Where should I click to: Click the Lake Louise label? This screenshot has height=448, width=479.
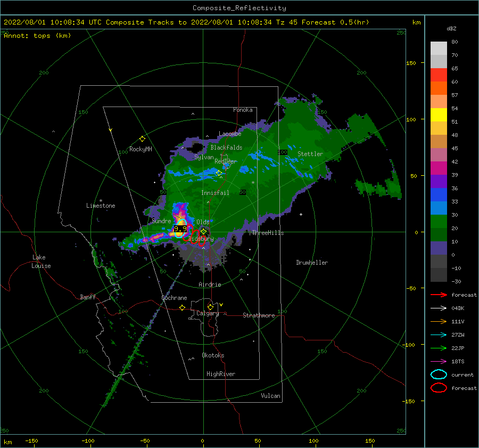pos(41,262)
